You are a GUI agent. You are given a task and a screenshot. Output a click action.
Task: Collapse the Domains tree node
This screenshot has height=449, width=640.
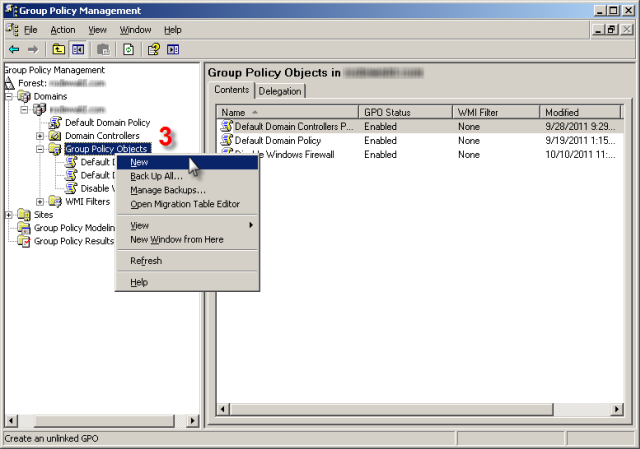tap(9, 96)
